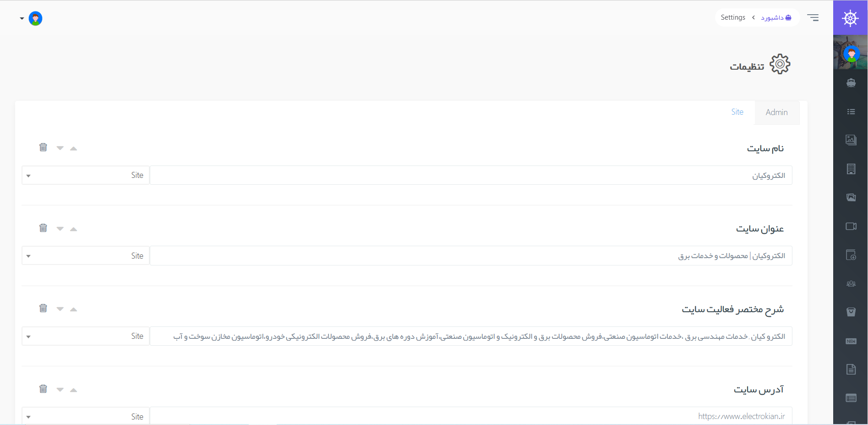Click the شرح مختصر فعالیت سایت label

pos(733,309)
